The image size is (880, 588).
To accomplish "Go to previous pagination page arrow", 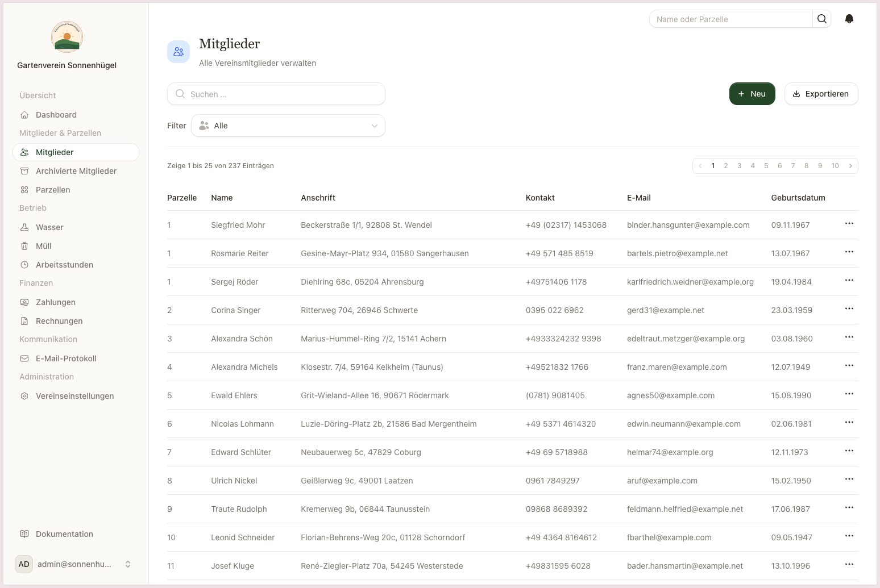I will pos(700,166).
